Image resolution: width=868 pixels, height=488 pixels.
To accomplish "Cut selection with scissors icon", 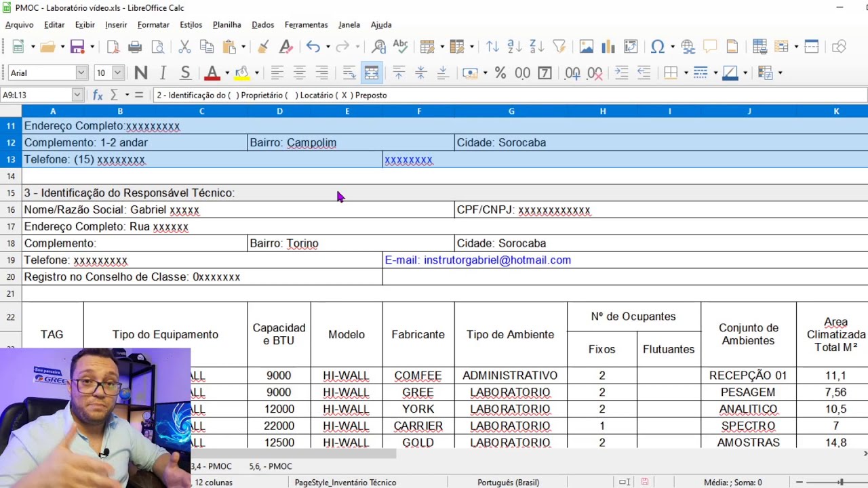I will click(184, 47).
